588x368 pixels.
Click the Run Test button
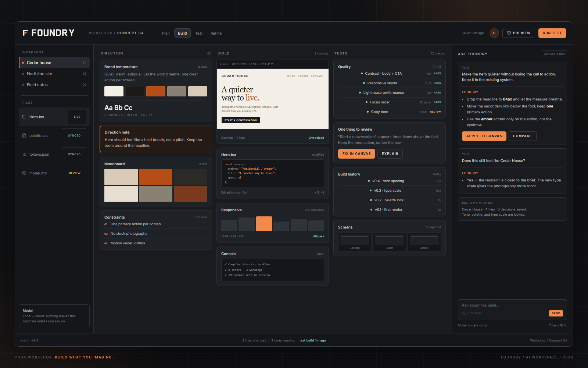point(552,33)
